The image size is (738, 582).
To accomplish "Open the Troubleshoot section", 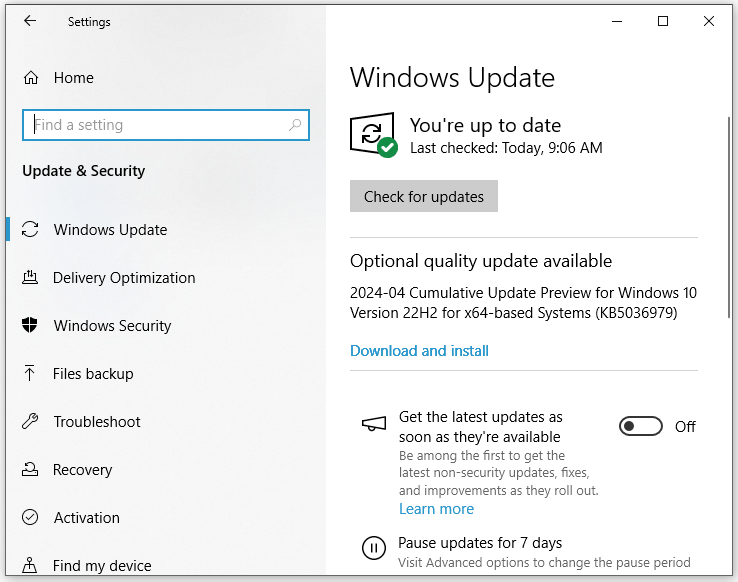I will (x=97, y=422).
